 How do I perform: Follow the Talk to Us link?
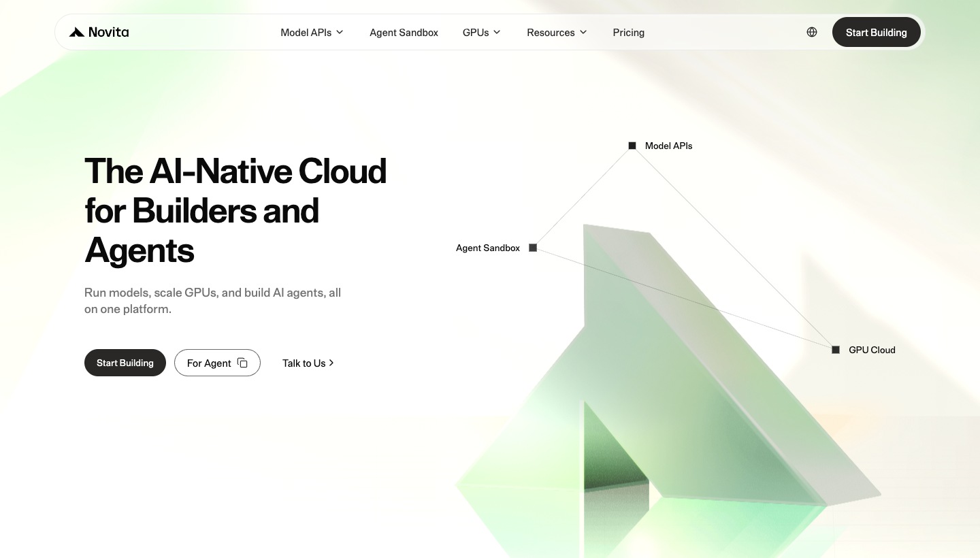click(x=308, y=363)
